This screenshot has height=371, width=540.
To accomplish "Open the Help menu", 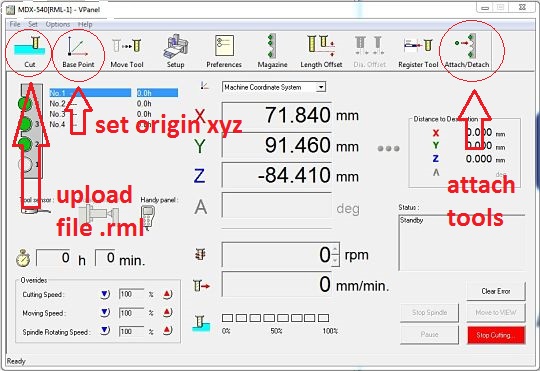I will point(85,24).
